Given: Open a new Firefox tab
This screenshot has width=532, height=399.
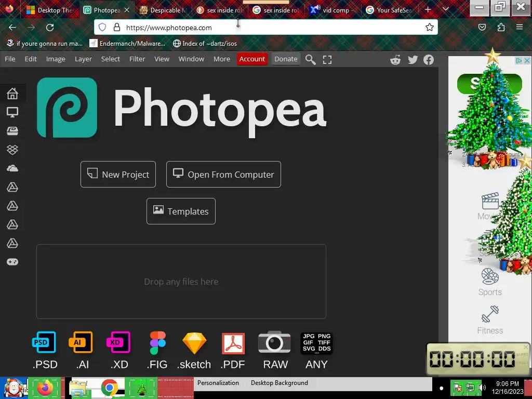Looking at the screenshot, I should tap(428, 10).
